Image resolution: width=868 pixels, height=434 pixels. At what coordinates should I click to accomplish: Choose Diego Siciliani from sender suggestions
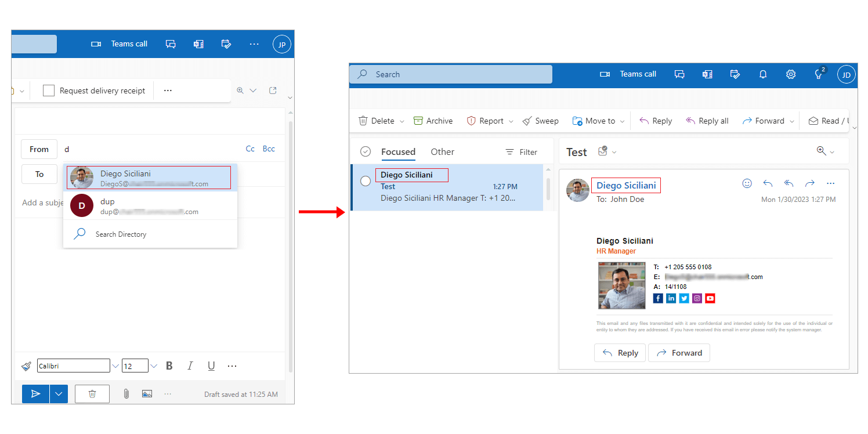(150, 178)
